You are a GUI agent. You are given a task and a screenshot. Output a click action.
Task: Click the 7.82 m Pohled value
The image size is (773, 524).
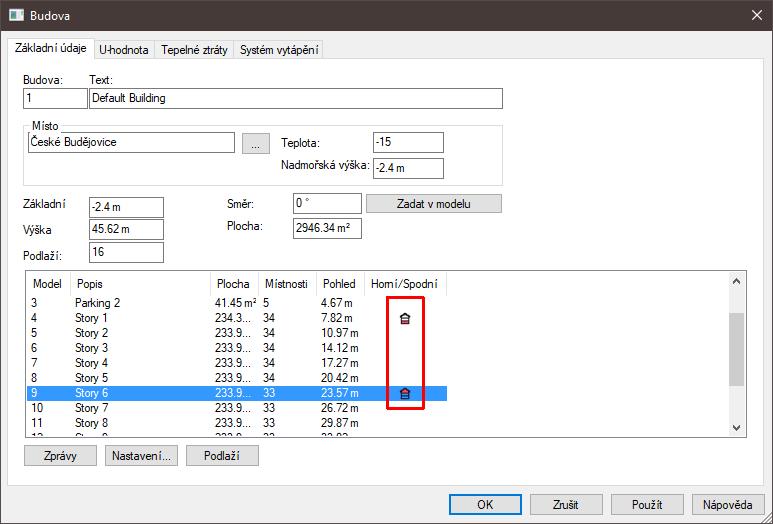point(337,318)
